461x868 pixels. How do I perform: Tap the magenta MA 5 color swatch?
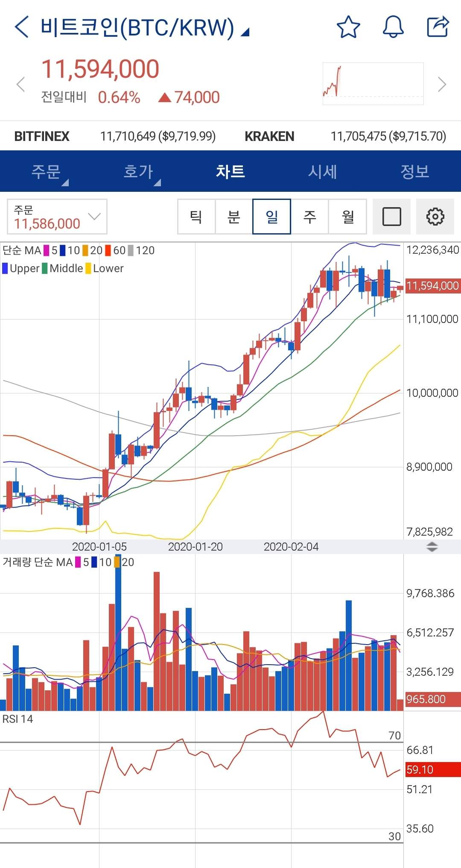coord(47,250)
